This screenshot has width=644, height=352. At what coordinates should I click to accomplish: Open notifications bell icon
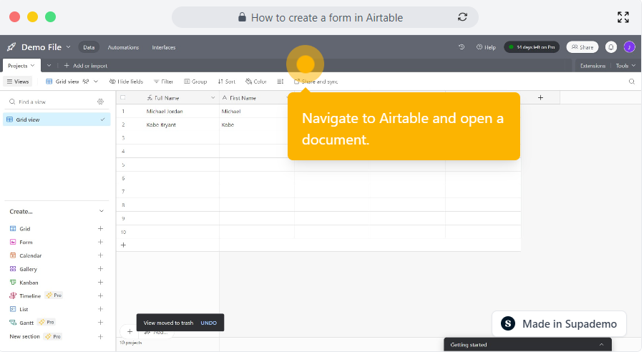pyautogui.click(x=611, y=47)
